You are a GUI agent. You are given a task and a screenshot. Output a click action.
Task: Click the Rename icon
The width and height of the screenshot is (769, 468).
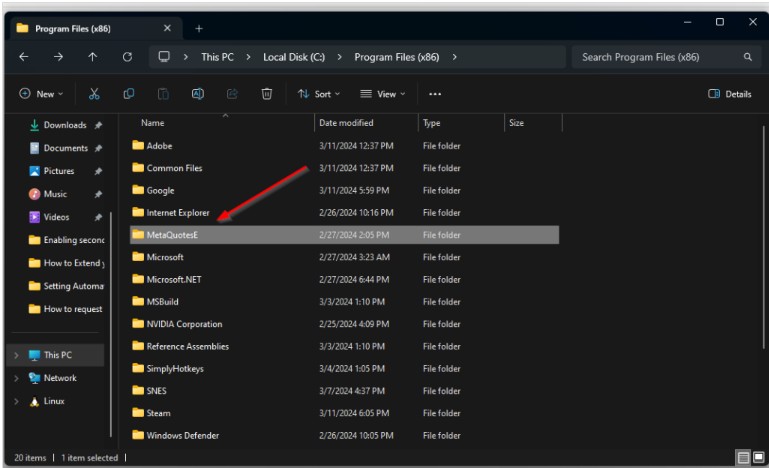(198, 94)
